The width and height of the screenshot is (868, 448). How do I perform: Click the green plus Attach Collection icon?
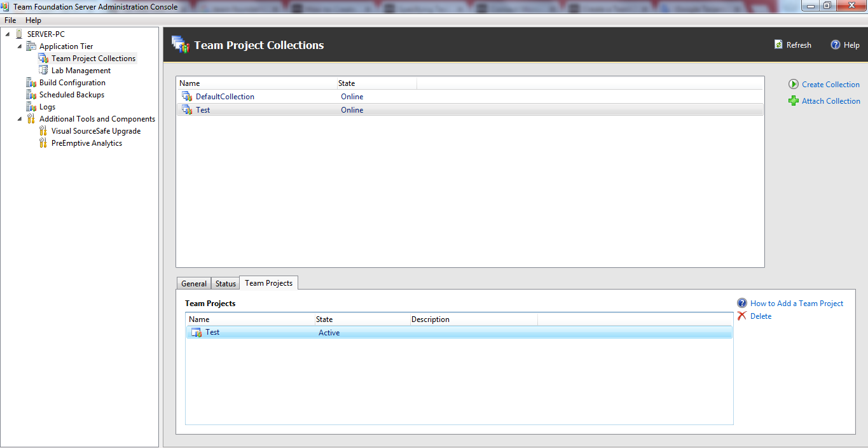[x=794, y=101]
